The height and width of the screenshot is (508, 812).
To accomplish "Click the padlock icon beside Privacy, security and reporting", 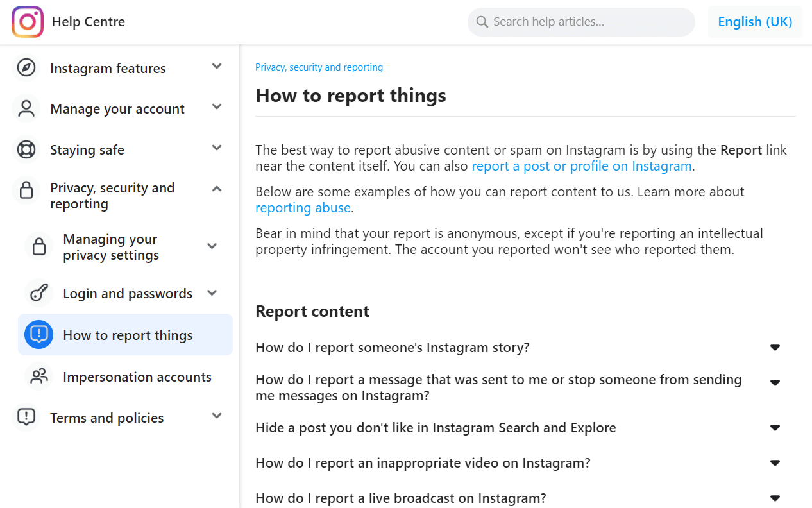I will 26,189.
